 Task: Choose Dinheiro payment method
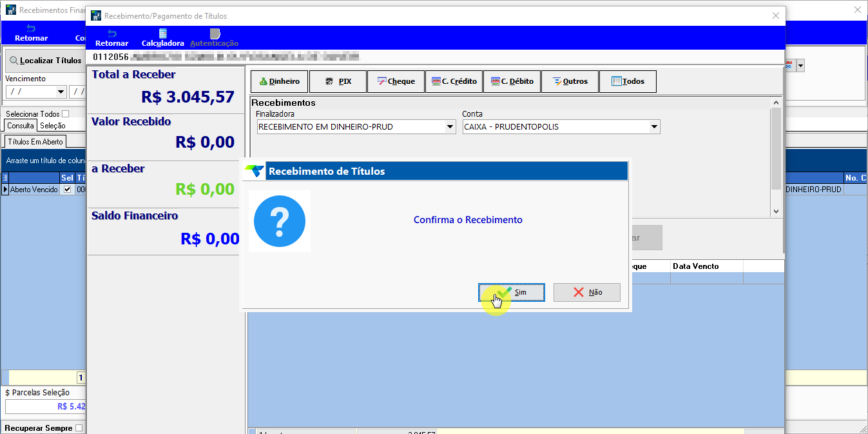(280, 81)
